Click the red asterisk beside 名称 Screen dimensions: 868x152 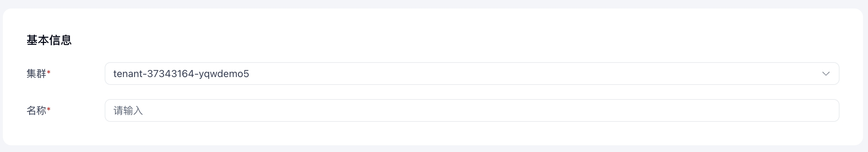coord(49,110)
